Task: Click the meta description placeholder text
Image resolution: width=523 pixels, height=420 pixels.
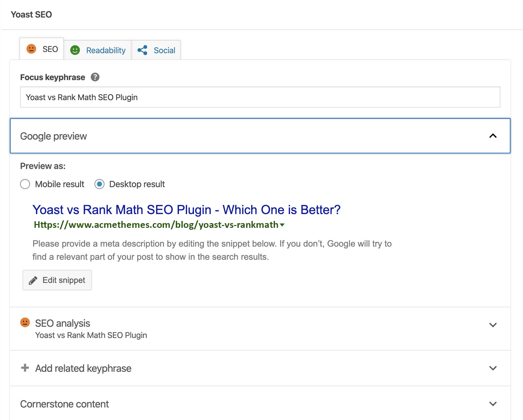Action: (x=212, y=250)
